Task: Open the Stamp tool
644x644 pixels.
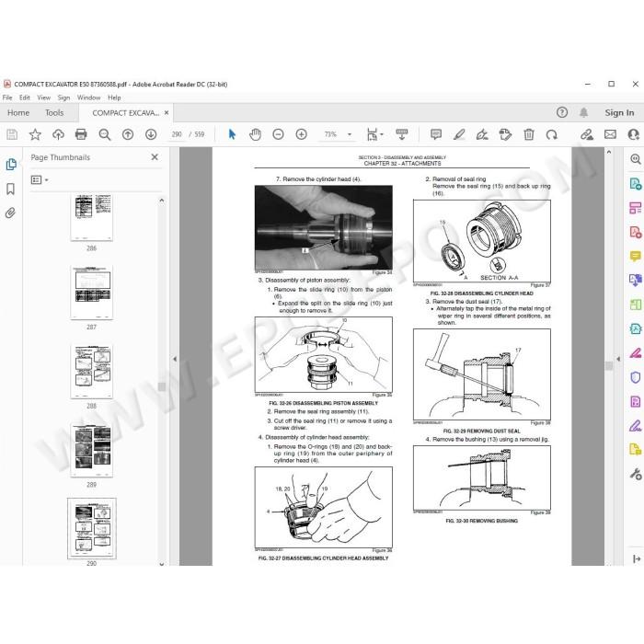Action: (505, 134)
